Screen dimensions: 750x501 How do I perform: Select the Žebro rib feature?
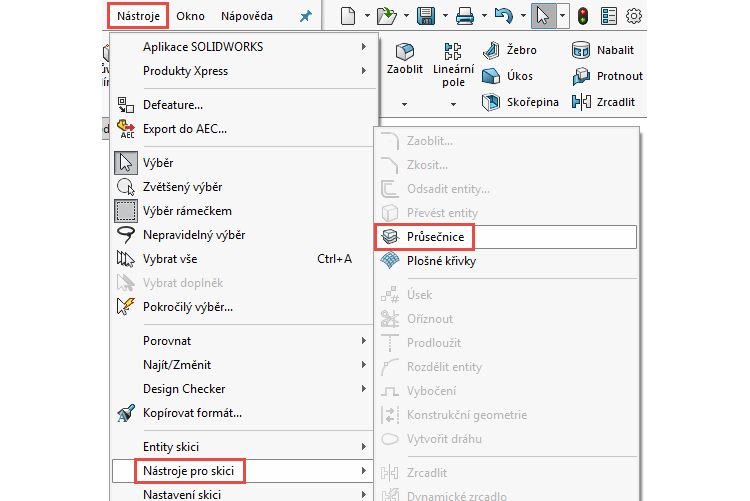click(509, 50)
